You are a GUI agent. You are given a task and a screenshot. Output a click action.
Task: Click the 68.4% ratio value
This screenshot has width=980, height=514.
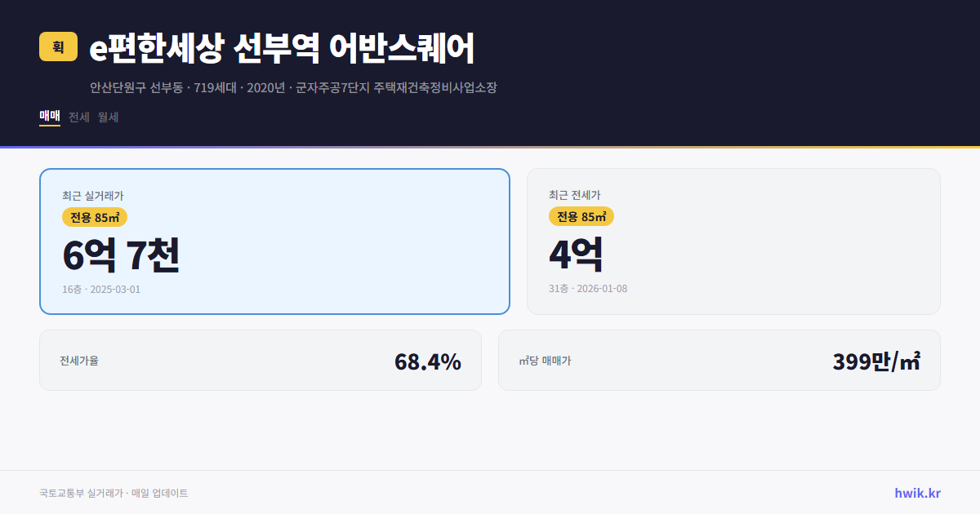(x=428, y=360)
